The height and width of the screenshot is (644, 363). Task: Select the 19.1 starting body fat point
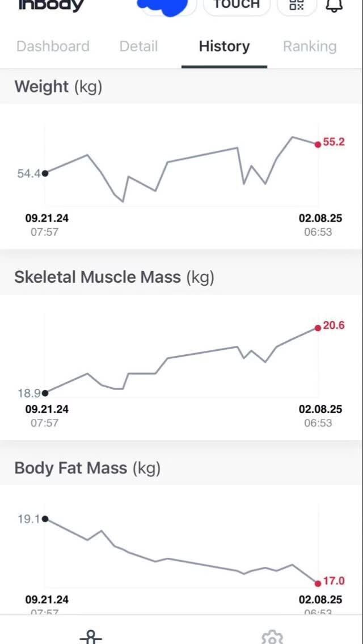point(45,519)
